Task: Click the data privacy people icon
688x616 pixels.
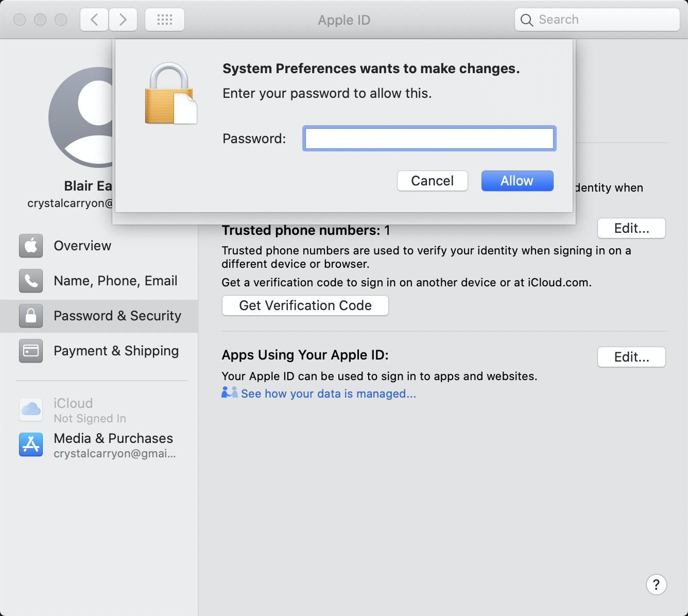Action: (229, 392)
